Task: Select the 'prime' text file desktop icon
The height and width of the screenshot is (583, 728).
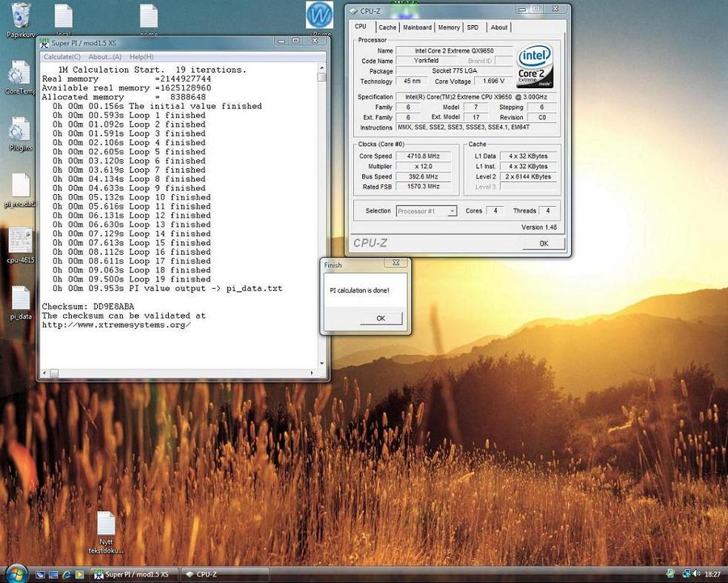Action: click(149, 19)
